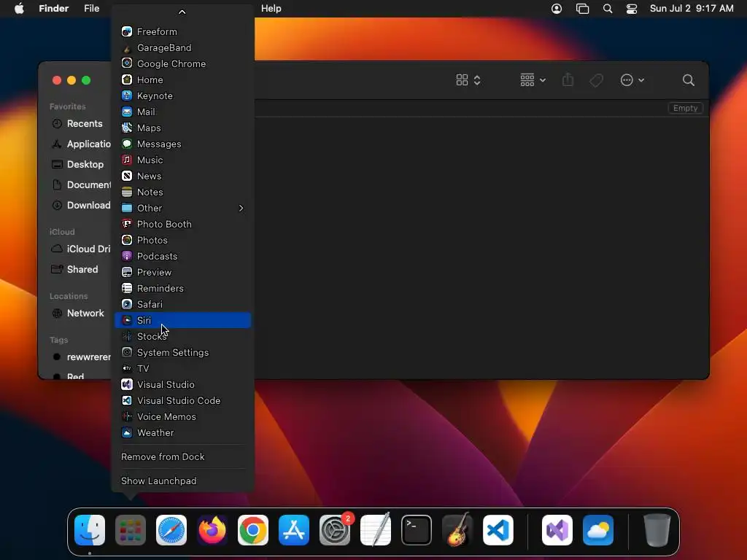Launch Google Chrome from the Dock

click(253, 530)
